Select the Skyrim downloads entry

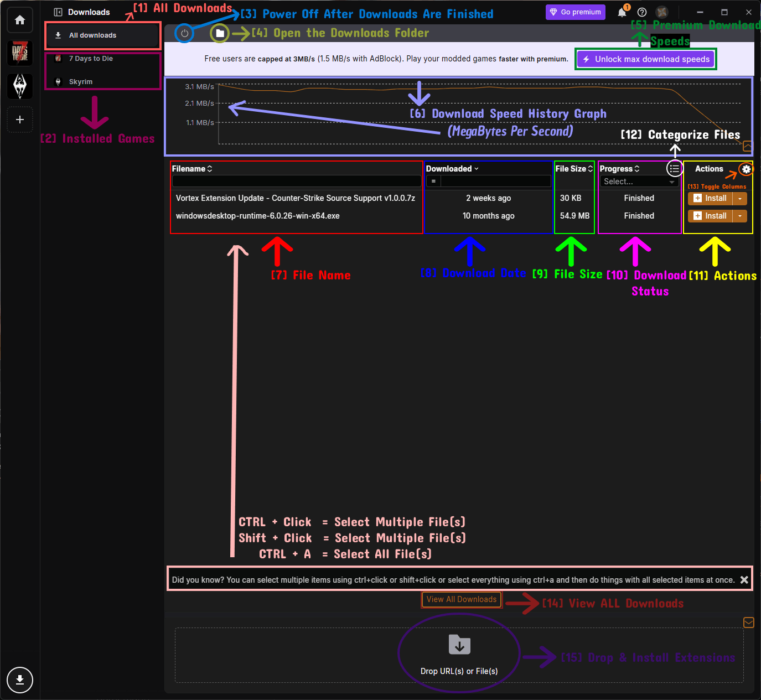click(103, 82)
